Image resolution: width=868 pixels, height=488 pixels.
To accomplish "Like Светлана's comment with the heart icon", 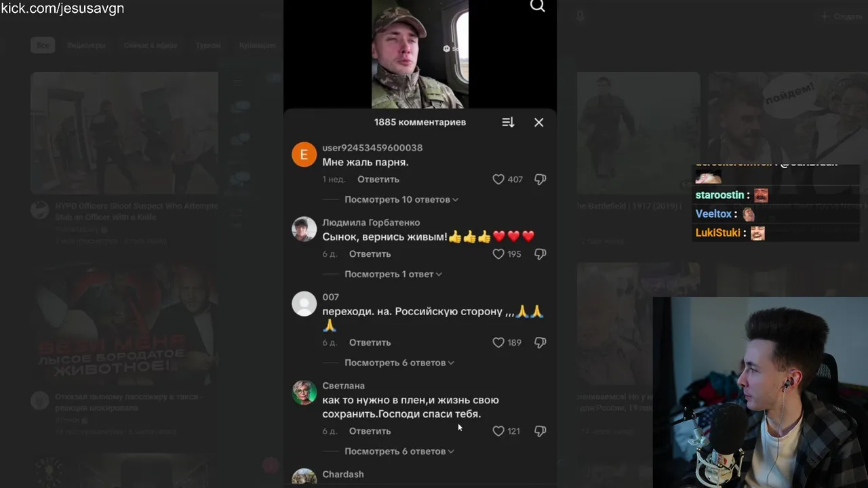I will click(x=498, y=431).
